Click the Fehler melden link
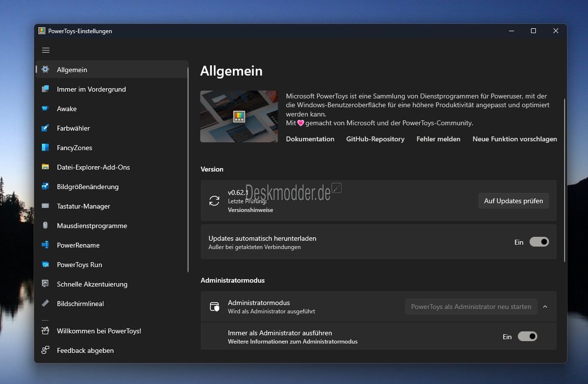This screenshot has width=588, height=384. (x=438, y=139)
